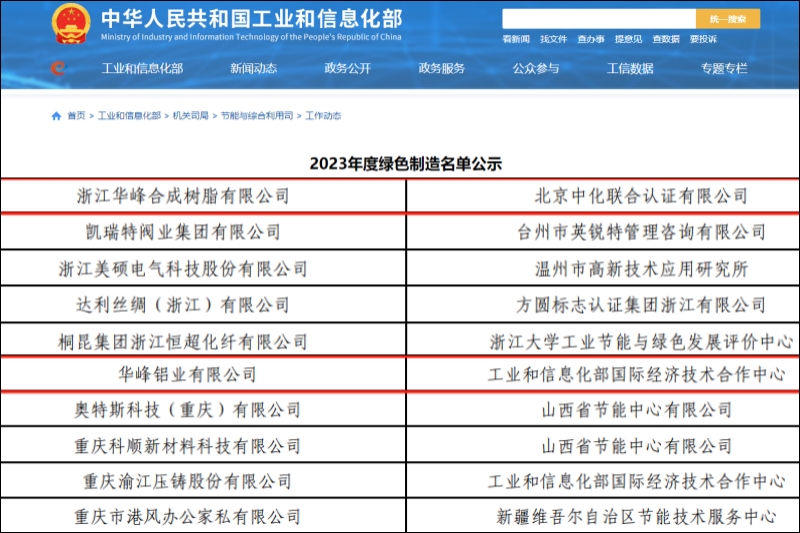Select the 工信数据 navigation item
The width and height of the screenshot is (800, 533).
[x=630, y=68]
